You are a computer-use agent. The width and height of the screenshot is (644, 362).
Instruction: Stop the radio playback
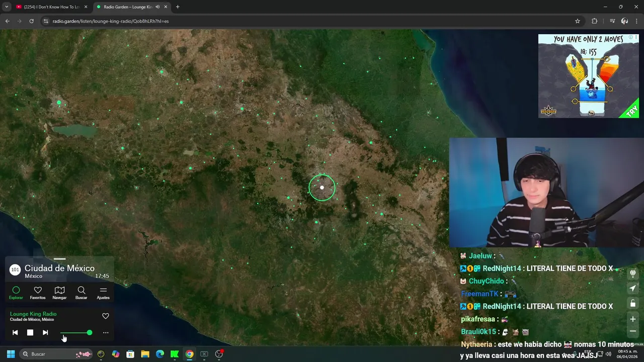click(x=30, y=332)
